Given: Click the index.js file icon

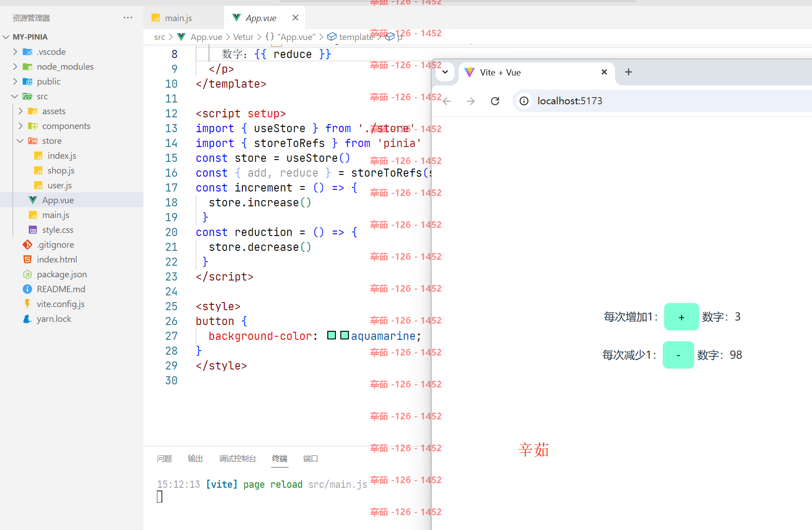Looking at the screenshot, I should click(38, 156).
